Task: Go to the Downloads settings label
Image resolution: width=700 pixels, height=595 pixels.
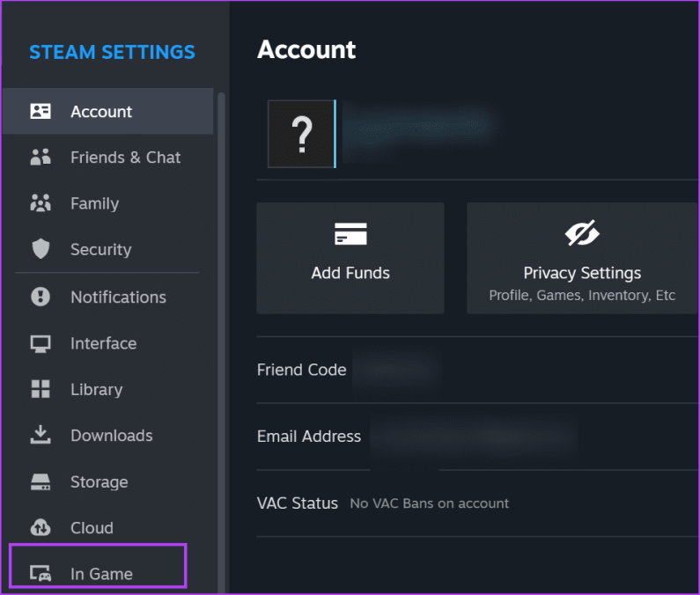Action: (x=111, y=435)
